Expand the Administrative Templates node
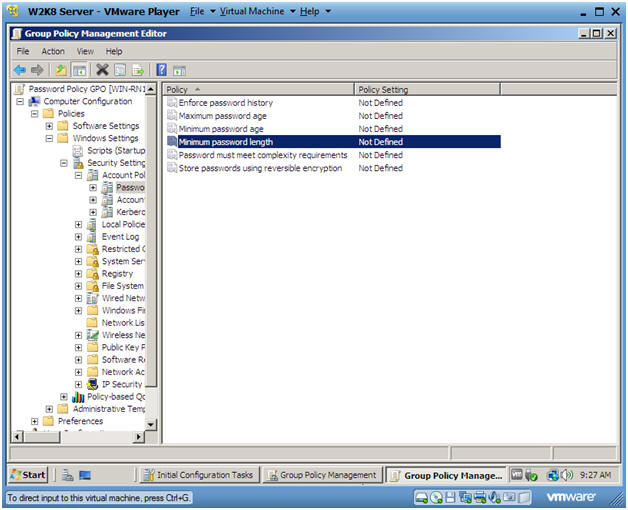Image resolution: width=628 pixels, height=510 pixels. click(x=49, y=409)
